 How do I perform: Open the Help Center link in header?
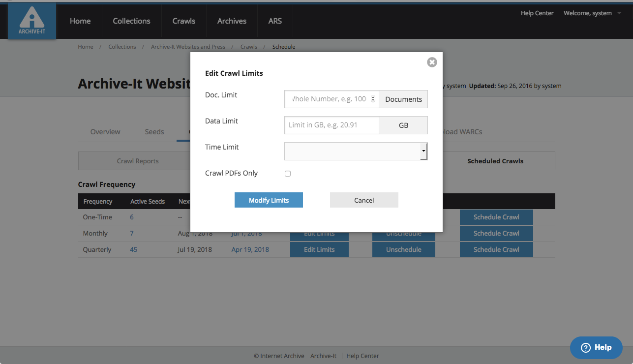coord(537,13)
